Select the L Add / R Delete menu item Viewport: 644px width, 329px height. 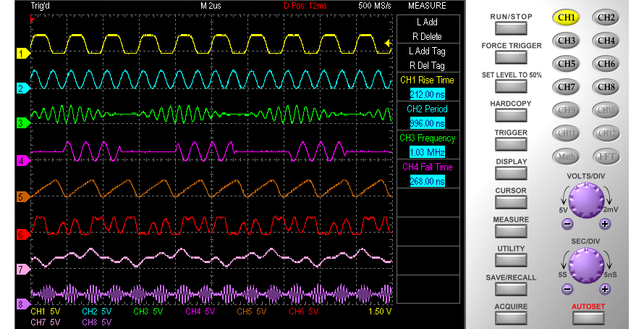pyautogui.click(x=428, y=29)
